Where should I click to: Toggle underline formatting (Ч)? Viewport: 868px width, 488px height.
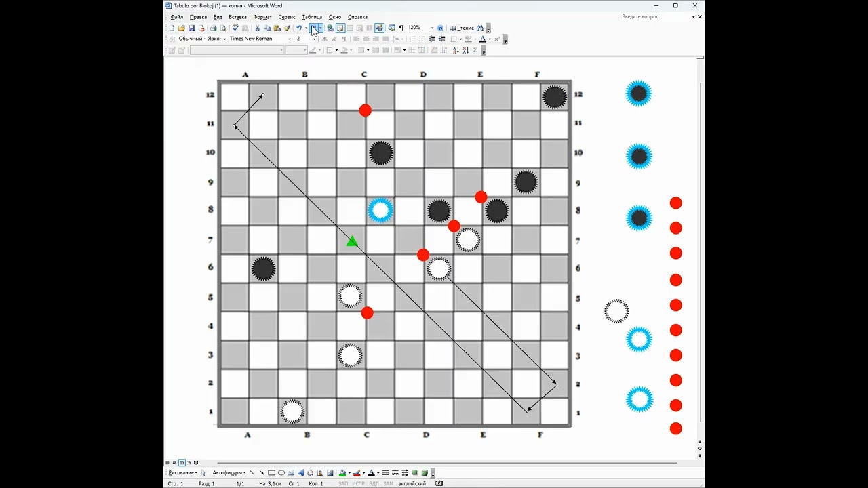click(x=344, y=39)
